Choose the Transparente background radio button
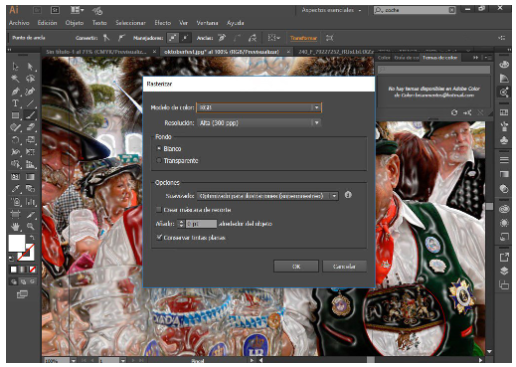 pos(159,160)
